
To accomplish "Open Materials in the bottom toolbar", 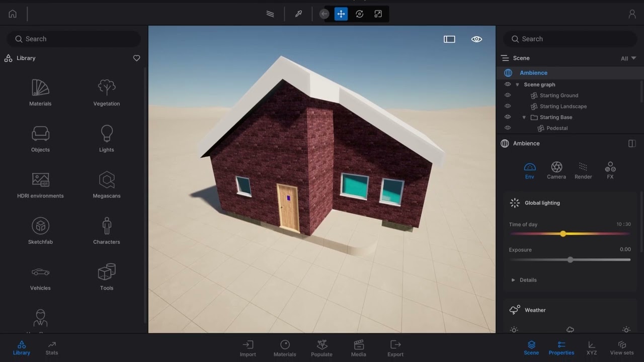I will [x=285, y=348].
